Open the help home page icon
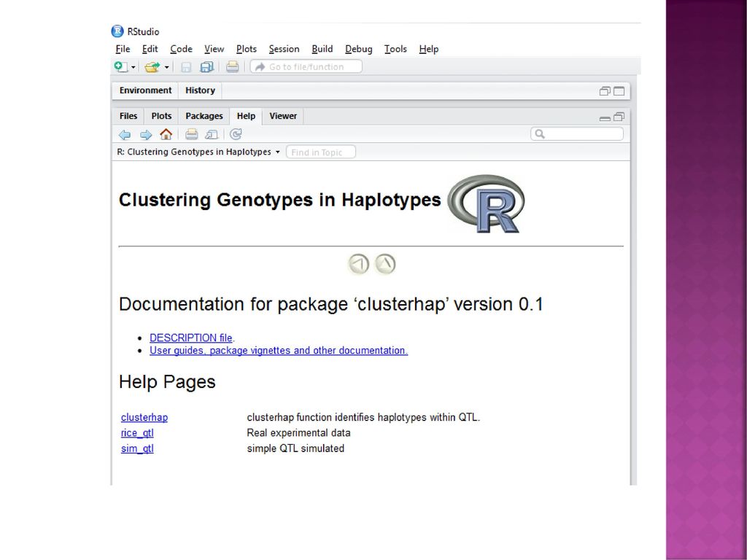This screenshot has height=560, width=747. [x=166, y=134]
